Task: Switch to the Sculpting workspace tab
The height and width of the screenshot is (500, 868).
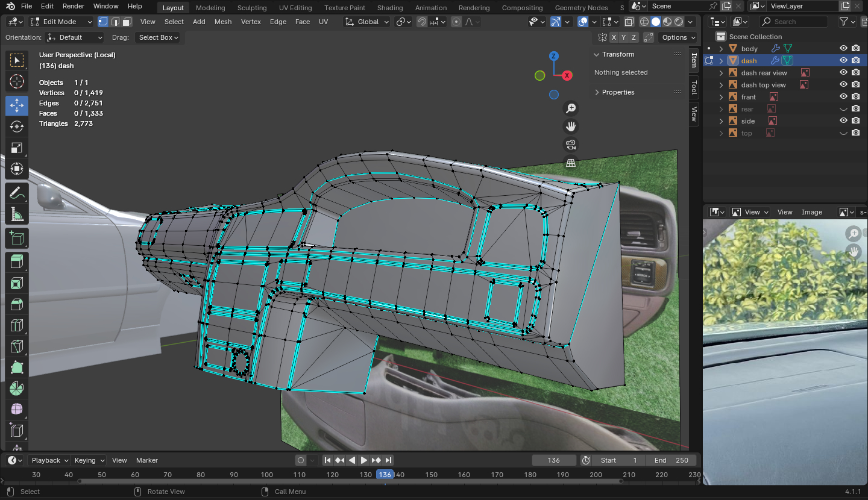Action: 251,8
